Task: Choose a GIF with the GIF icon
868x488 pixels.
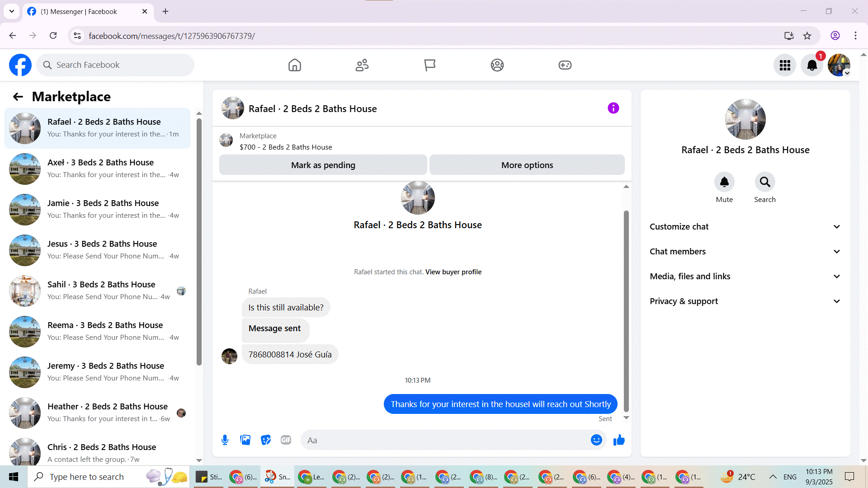Action: point(286,440)
